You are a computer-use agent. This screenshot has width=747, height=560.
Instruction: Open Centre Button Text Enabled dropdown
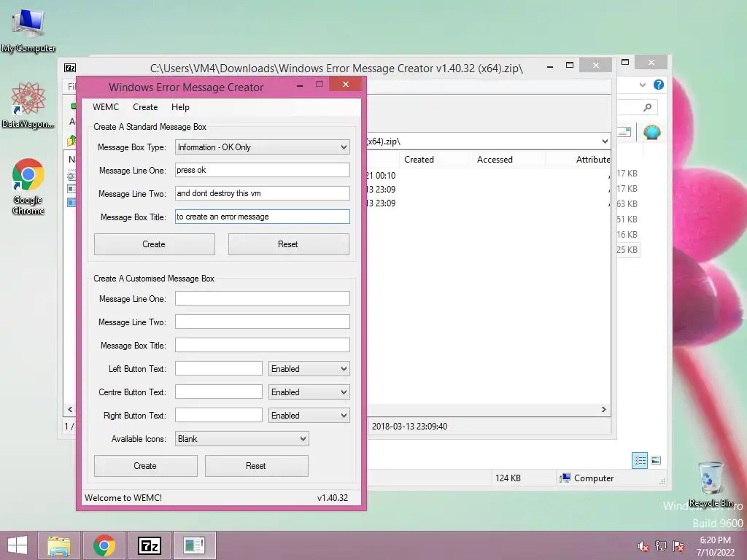pyautogui.click(x=309, y=392)
